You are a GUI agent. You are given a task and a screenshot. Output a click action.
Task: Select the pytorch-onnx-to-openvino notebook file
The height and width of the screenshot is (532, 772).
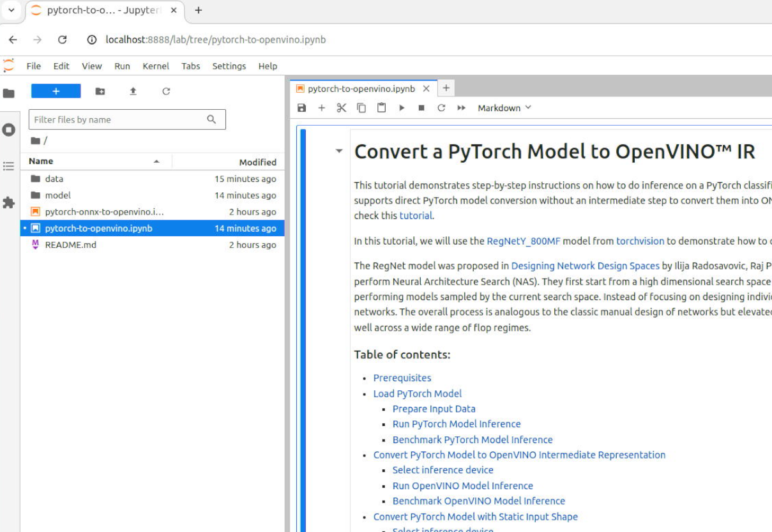point(153,212)
